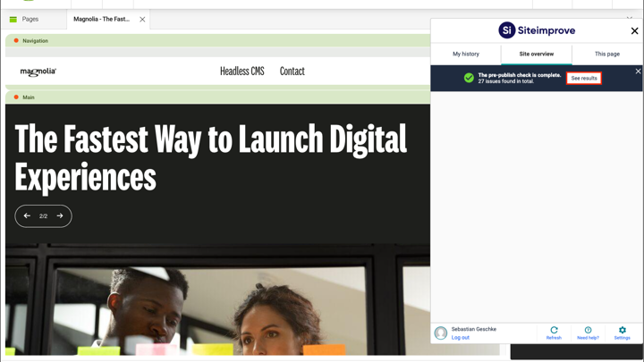
Task: Click the Siteimprove logo icon
Action: 507,30
